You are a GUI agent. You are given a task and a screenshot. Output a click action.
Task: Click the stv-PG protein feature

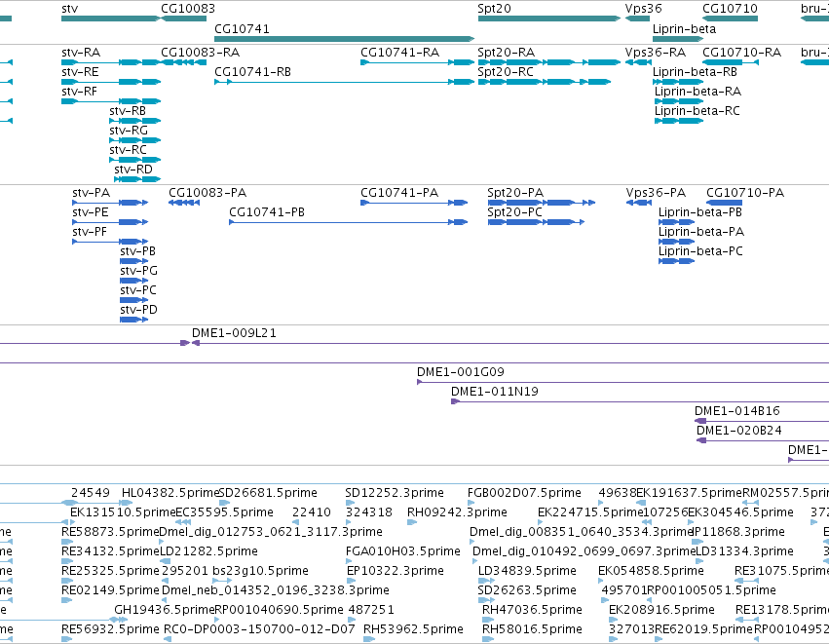tap(134, 281)
